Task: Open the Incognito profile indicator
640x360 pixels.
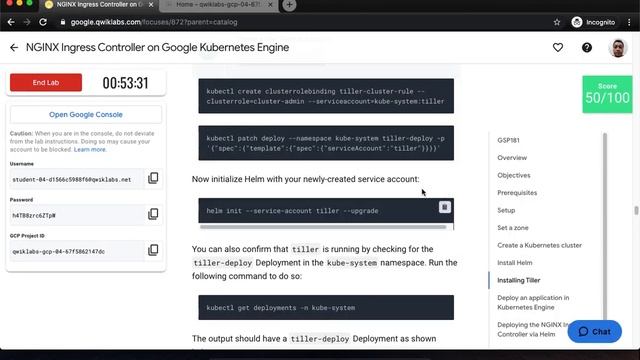Action: click(593, 22)
